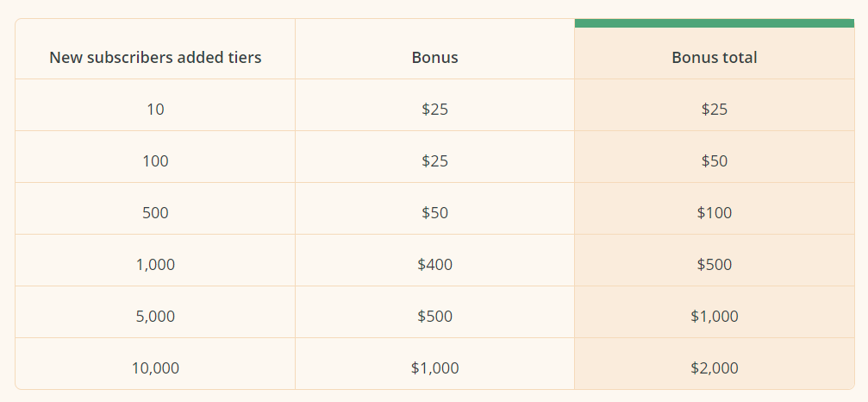The image size is (868, 402).
Task: Click the $1,000 value in Bonus total column
Action: click(x=714, y=317)
